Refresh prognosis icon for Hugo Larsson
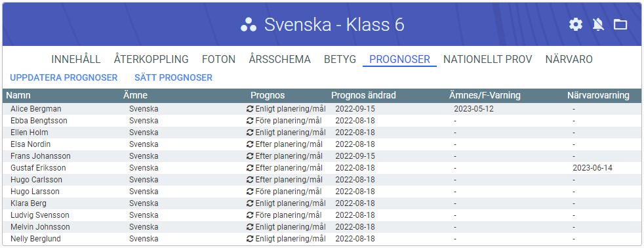Viewport: 644px width, 248px height. (x=250, y=192)
